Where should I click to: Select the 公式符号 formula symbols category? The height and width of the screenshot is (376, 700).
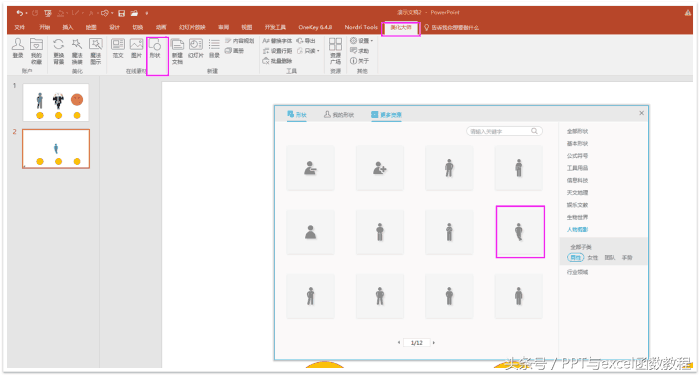(577, 156)
